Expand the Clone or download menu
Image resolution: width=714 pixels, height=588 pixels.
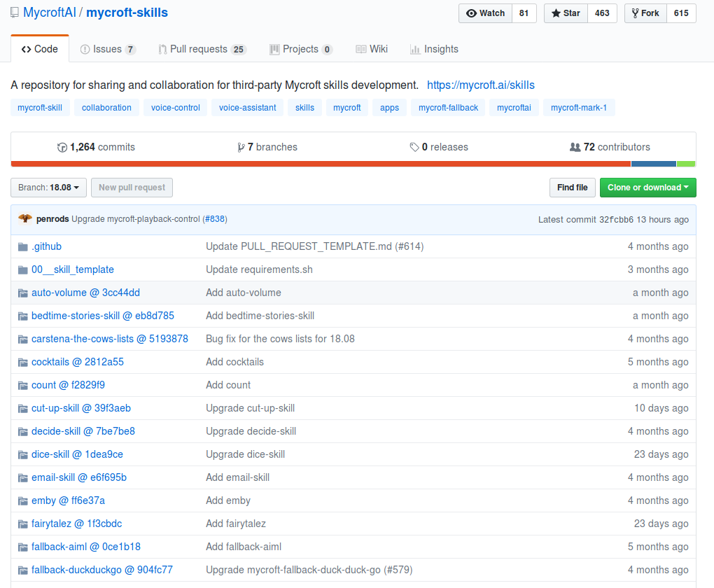pyautogui.click(x=647, y=188)
